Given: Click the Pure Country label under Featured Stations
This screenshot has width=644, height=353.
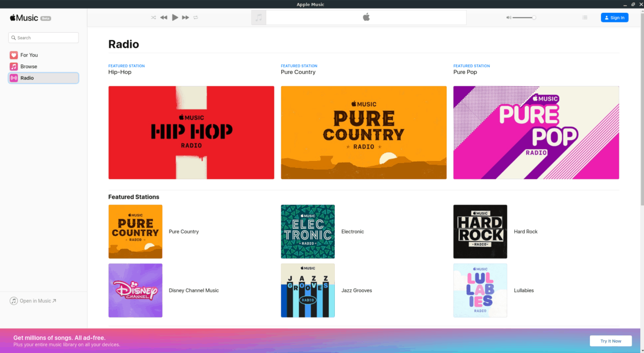Looking at the screenshot, I should [184, 232].
